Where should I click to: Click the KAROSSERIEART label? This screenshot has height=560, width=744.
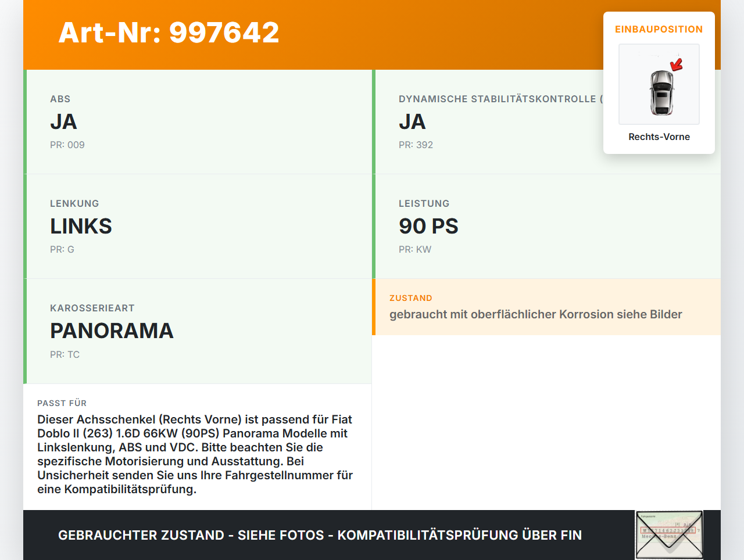pyautogui.click(x=92, y=308)
